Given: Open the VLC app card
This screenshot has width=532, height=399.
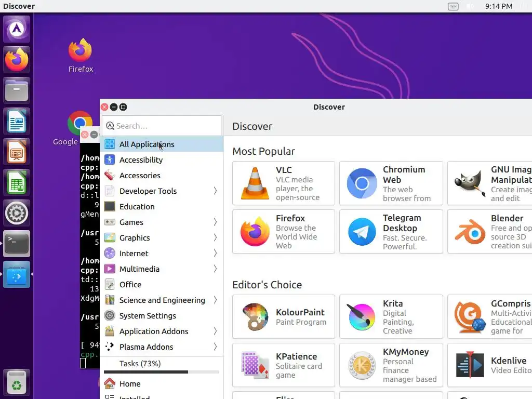Looking at the screenshot, I should pos(283,183).
